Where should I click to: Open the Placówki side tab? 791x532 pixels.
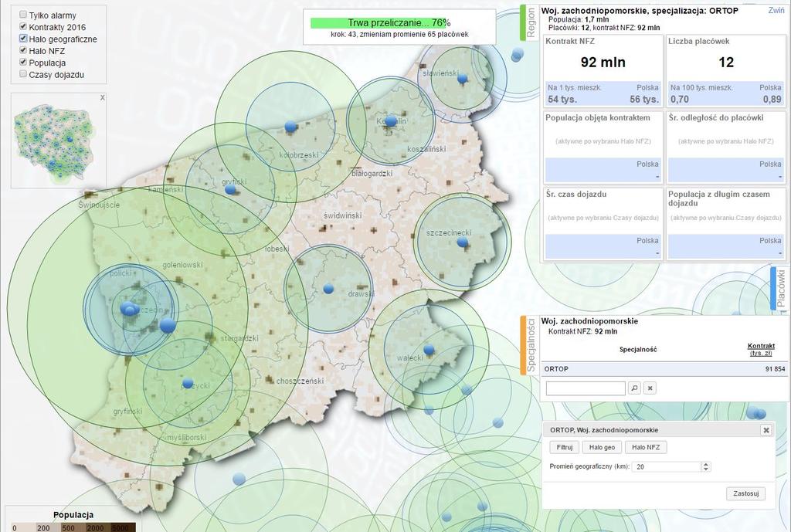(780, 289)
